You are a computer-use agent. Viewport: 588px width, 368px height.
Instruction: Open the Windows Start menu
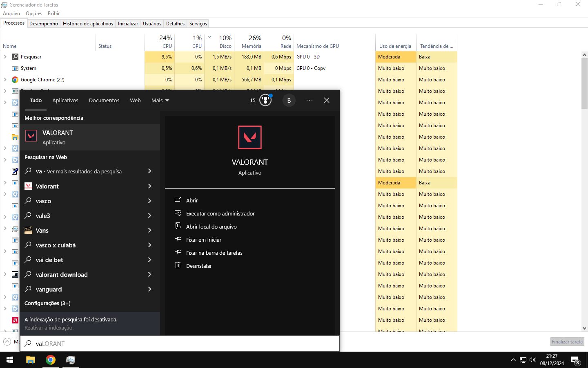pyautogui.click(x=10, y=360)
